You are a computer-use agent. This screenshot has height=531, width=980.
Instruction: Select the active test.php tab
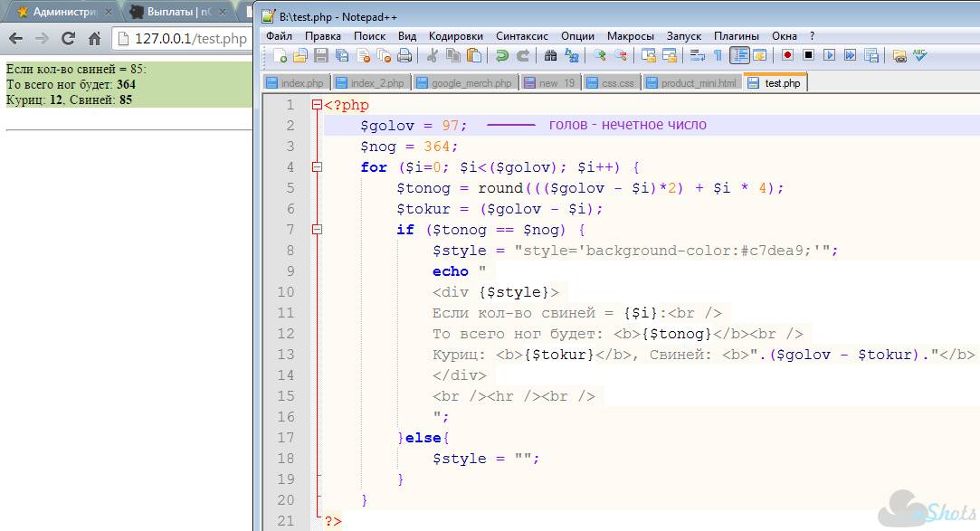(775, 82)
